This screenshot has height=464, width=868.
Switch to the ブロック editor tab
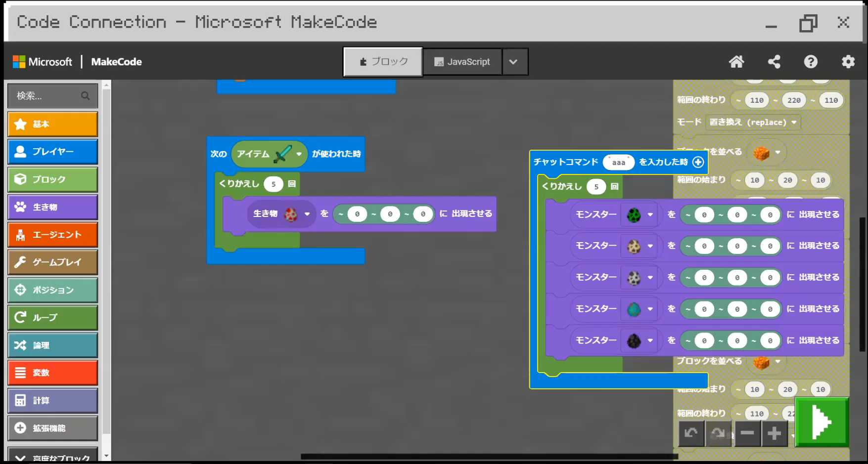click(383, 62)
